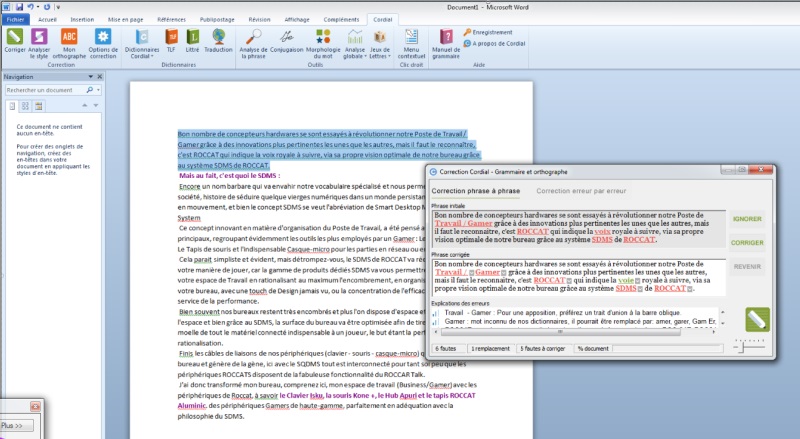The height and width of the screenshot is (439, 800).
Task: Save document from quick access toolbar
Action: click(x=19, y=7)
